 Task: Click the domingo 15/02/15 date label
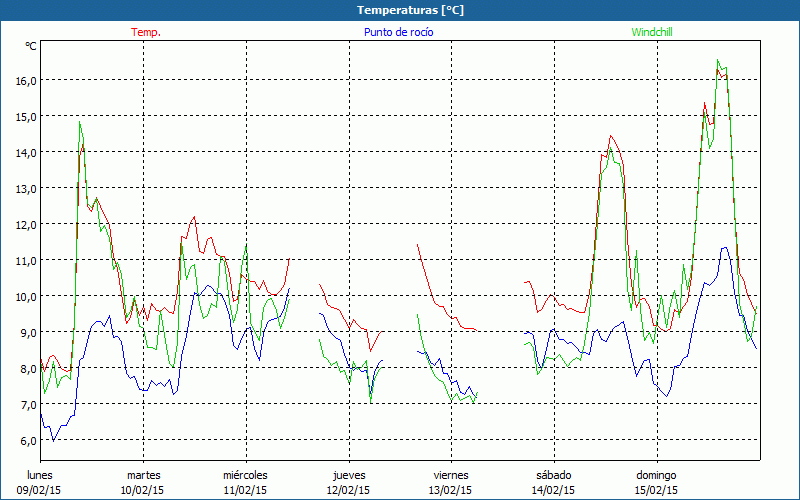[657, 482]
